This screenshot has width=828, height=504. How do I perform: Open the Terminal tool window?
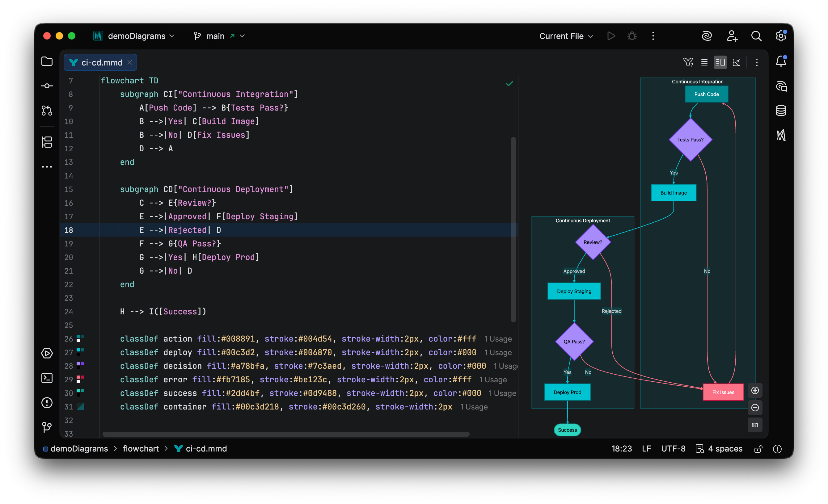click(47, 378)
